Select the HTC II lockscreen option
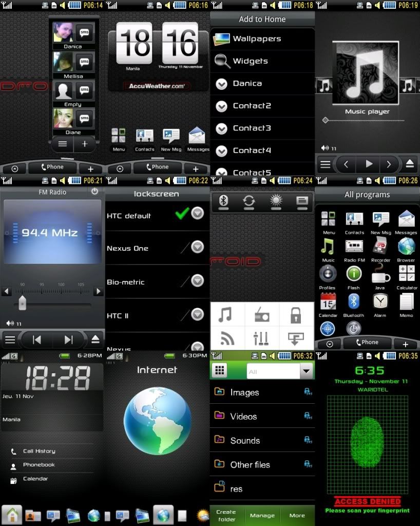 (157, 315)
